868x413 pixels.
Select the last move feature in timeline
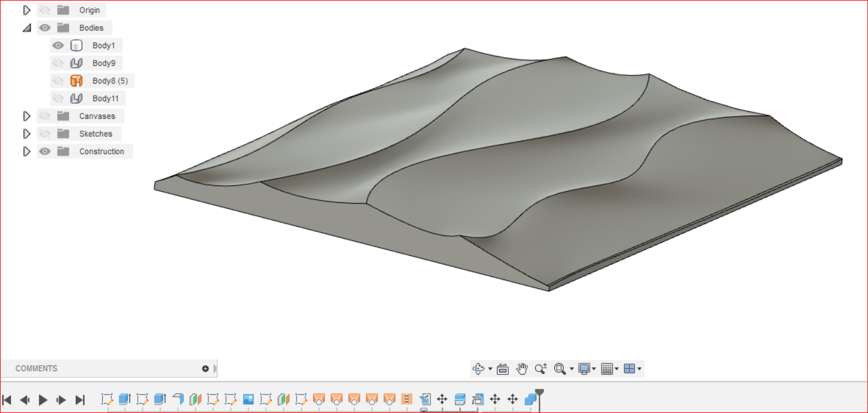click(x=513, y=399)
